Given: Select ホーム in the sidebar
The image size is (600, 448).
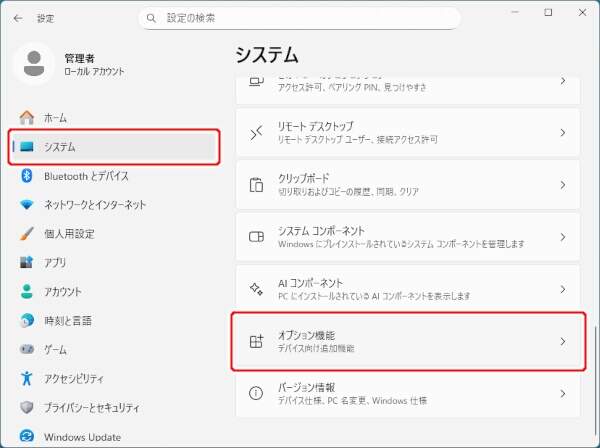Looking at the screenshot, I should pyautogui.click(x=114, y=117).
